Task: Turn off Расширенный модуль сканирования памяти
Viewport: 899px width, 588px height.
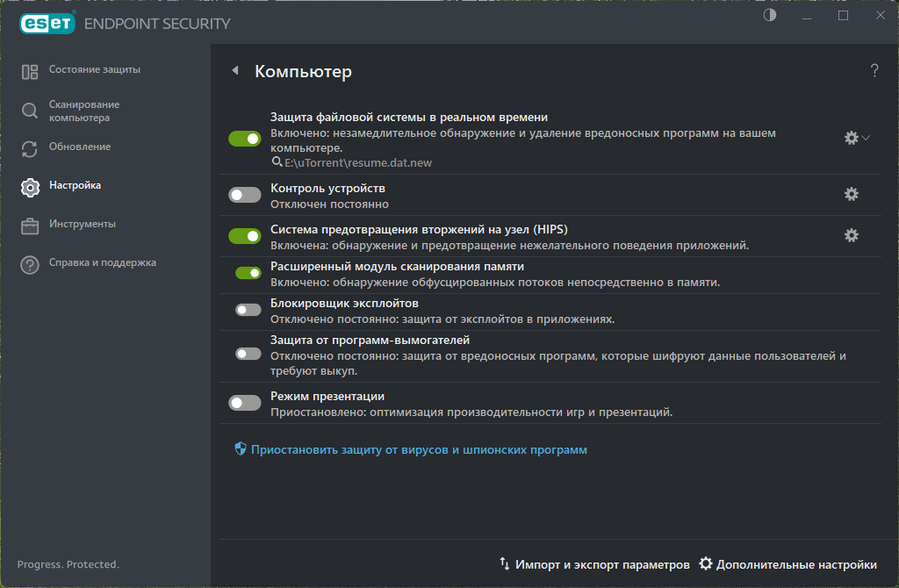Action: point(248,272)
